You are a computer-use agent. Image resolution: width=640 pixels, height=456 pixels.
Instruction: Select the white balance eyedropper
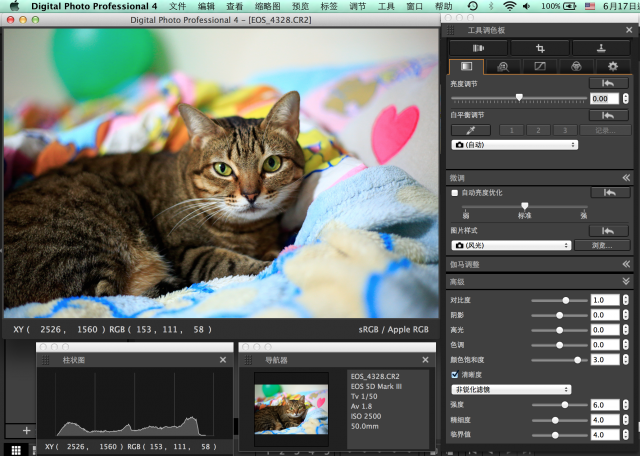pyautogui.click(x=471, y=130)
